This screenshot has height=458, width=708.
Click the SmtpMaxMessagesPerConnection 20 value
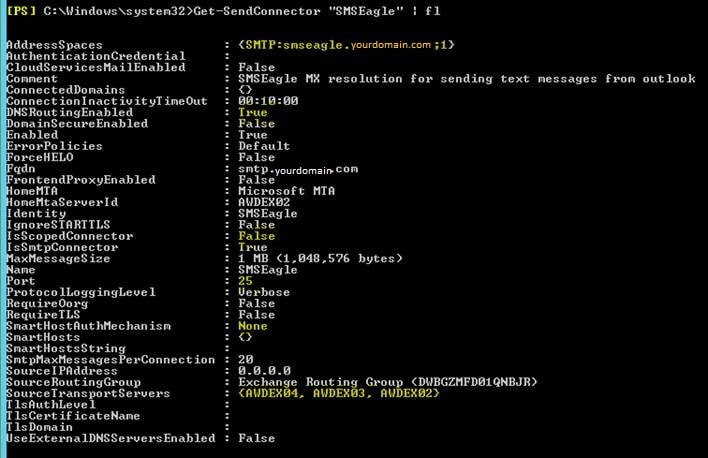246,360
